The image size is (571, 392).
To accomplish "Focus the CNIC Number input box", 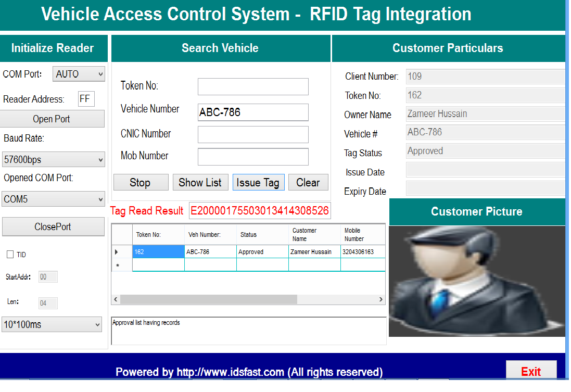I will 253,134.
